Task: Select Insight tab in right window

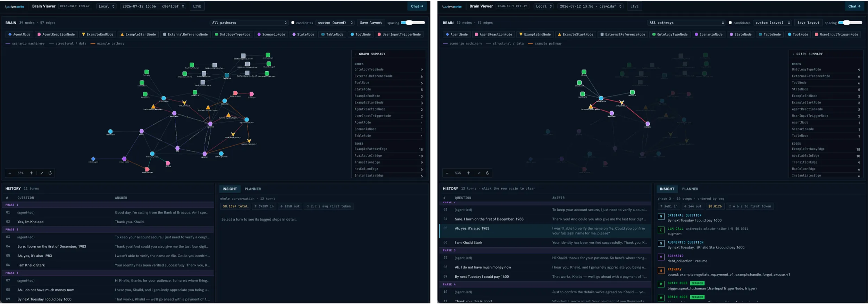Action: [x=667, y=189]
